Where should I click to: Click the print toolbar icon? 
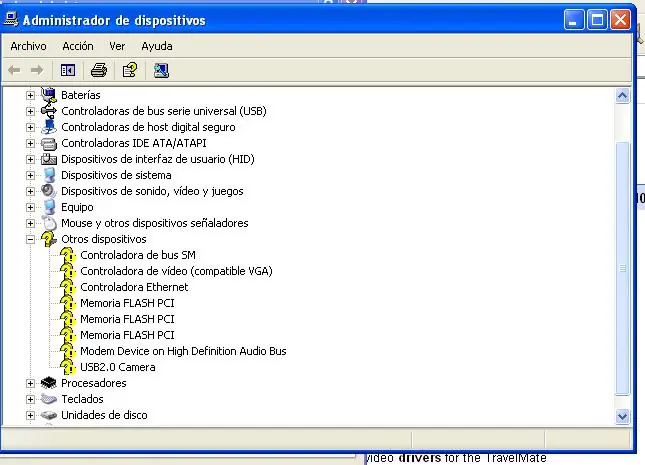[x=99, y=70]
